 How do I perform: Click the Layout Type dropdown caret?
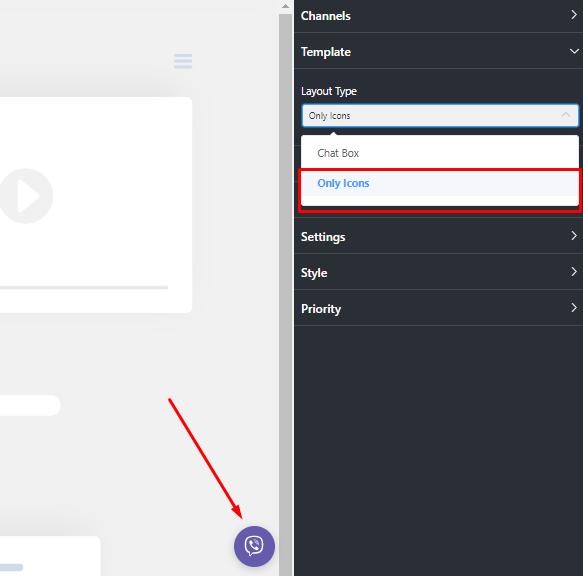(x=566, y=115)
